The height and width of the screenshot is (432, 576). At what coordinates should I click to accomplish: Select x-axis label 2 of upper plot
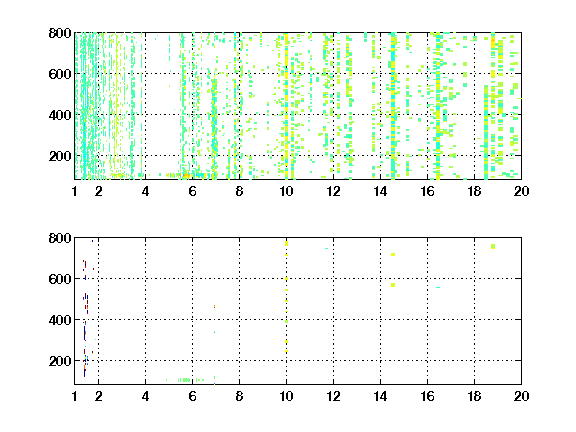[98, 191]
